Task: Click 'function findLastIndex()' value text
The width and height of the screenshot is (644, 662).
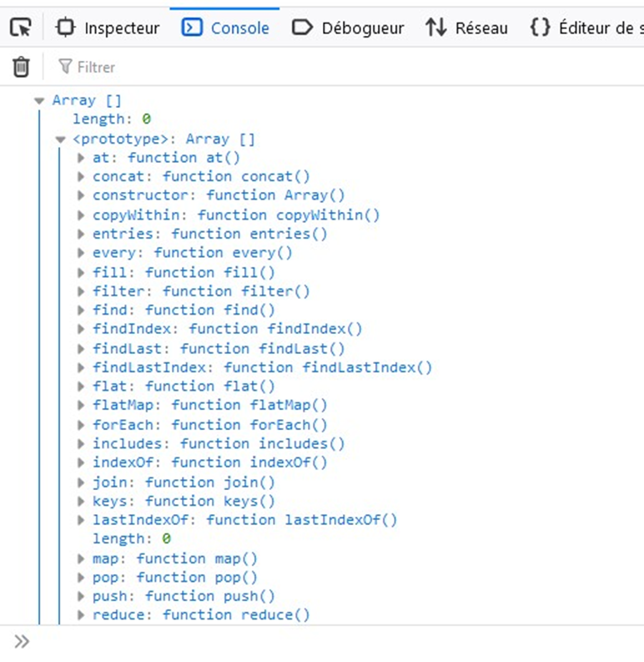Action: [328, 367]
